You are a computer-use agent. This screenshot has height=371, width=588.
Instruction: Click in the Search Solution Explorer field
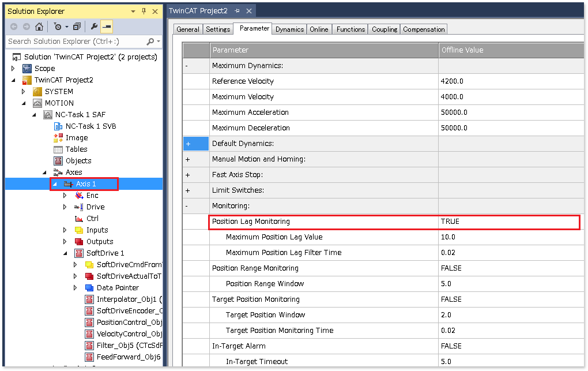(75, 42)
